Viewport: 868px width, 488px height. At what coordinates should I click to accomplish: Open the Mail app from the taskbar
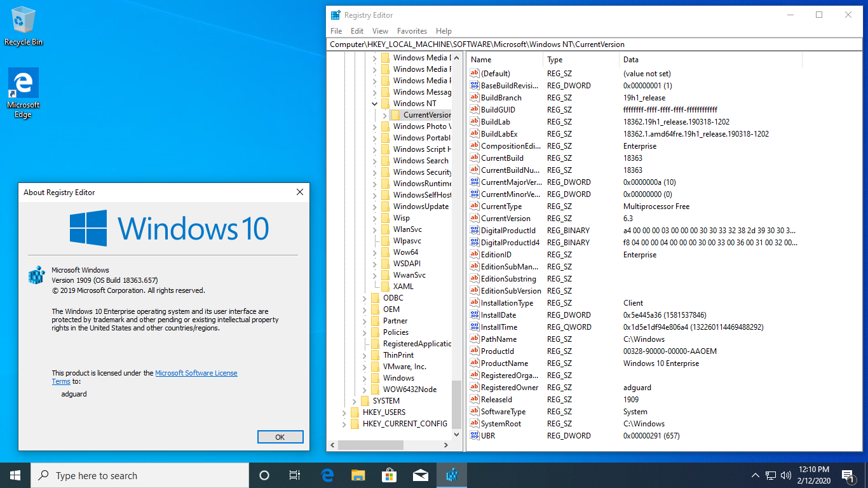point(420,475)
